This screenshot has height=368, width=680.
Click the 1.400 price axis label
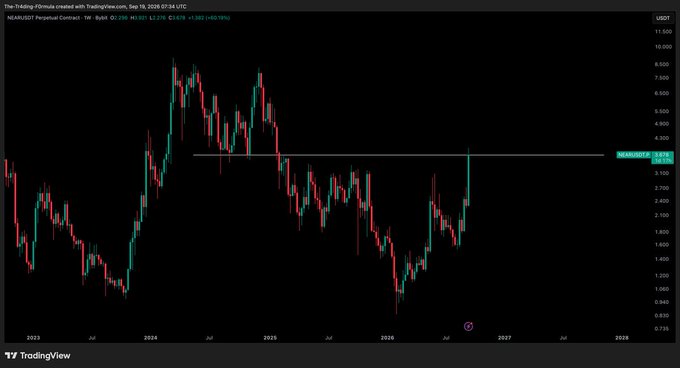(x=662, y=259)
